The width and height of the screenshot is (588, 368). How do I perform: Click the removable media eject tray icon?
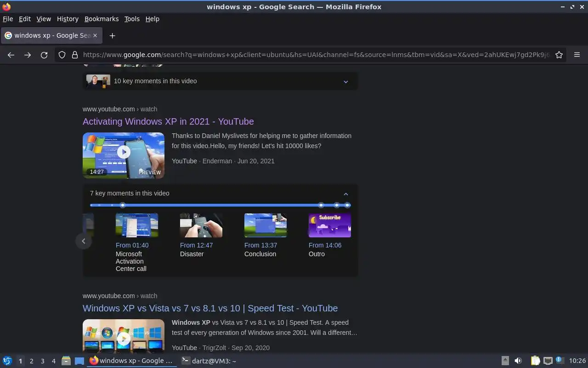[x=505, y=361]
